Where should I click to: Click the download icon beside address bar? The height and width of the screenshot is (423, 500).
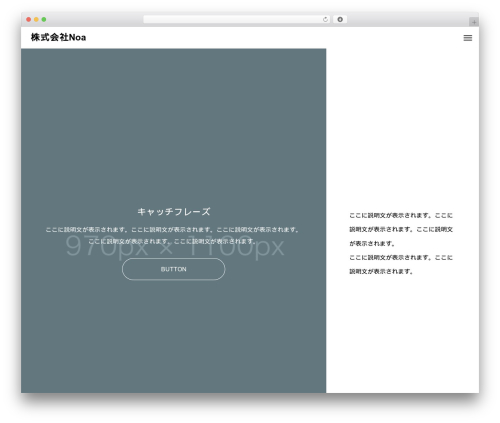[x=340, y=20]
